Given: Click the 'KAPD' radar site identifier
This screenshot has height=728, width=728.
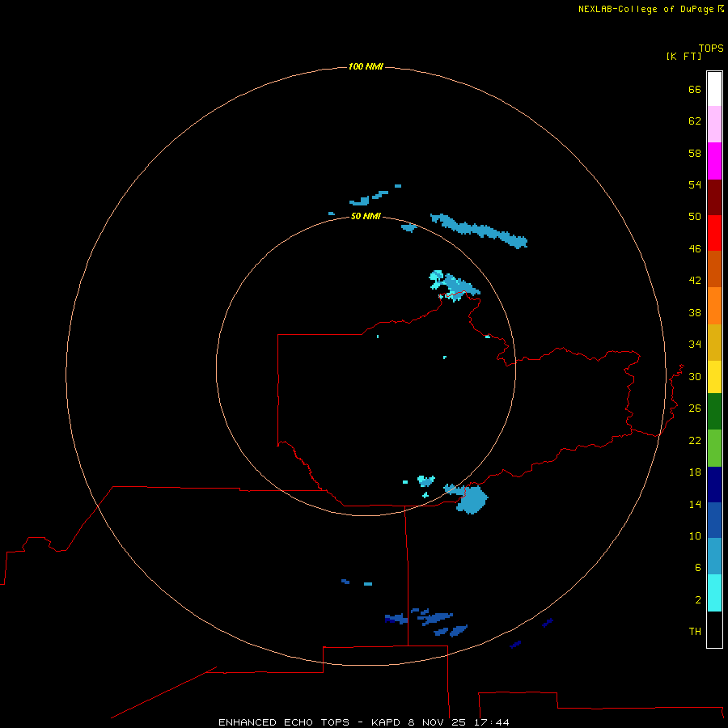Looking at the screenshot, I should pos(385,722).
